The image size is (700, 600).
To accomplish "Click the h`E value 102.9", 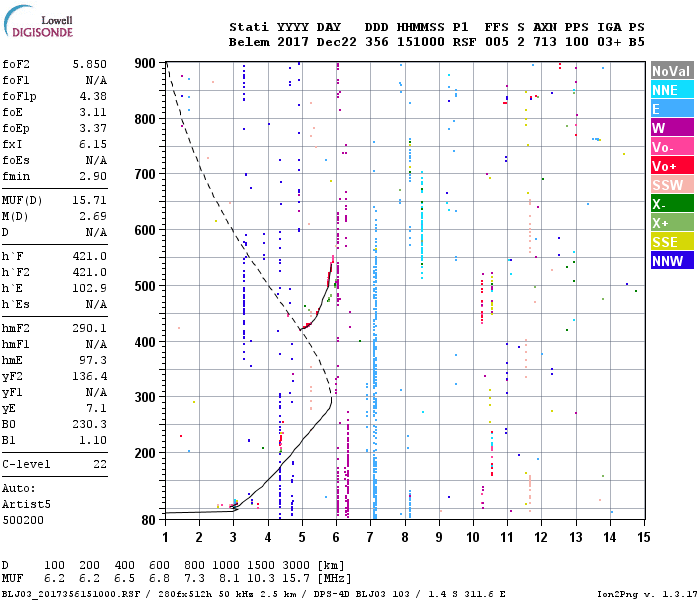I will point(90,288).
